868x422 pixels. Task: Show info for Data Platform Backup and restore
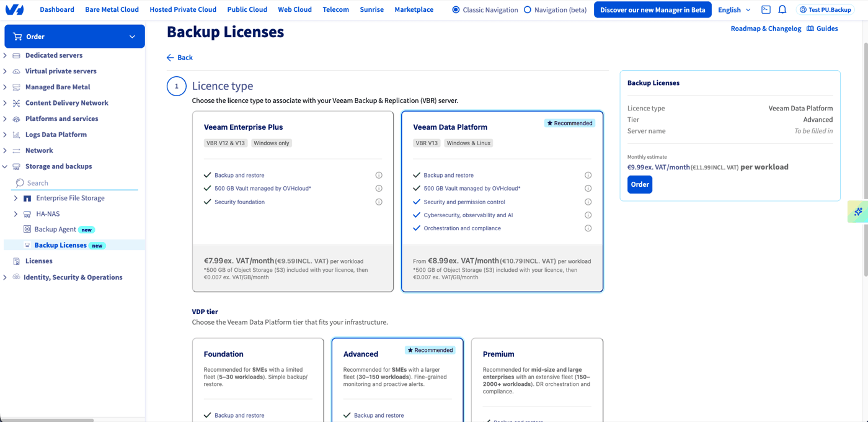point(588,175)
